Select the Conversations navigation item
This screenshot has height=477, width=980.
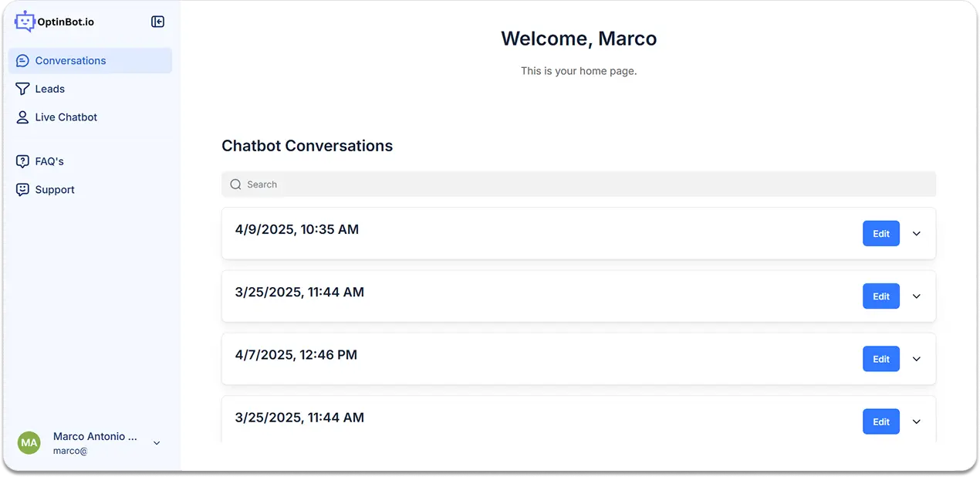point(70,60)
